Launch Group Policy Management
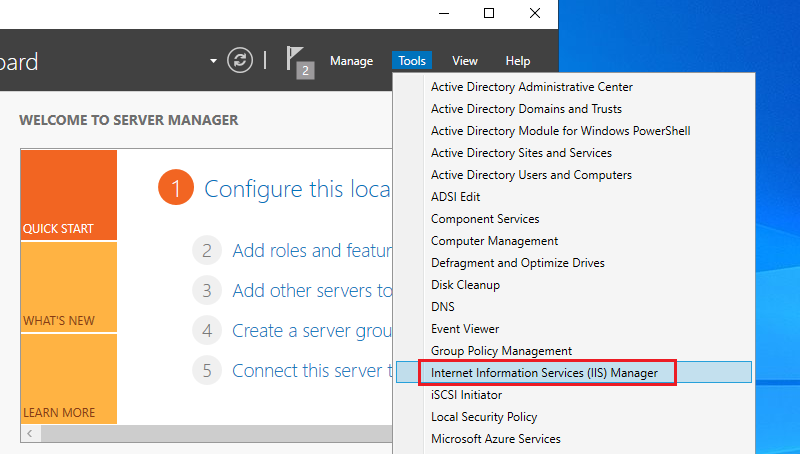 [501, 351]
